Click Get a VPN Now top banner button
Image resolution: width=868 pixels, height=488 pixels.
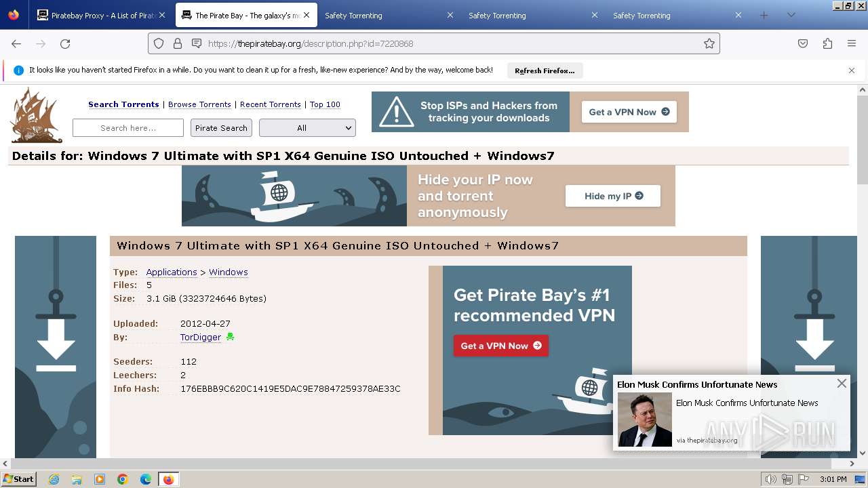click(629, 112)
